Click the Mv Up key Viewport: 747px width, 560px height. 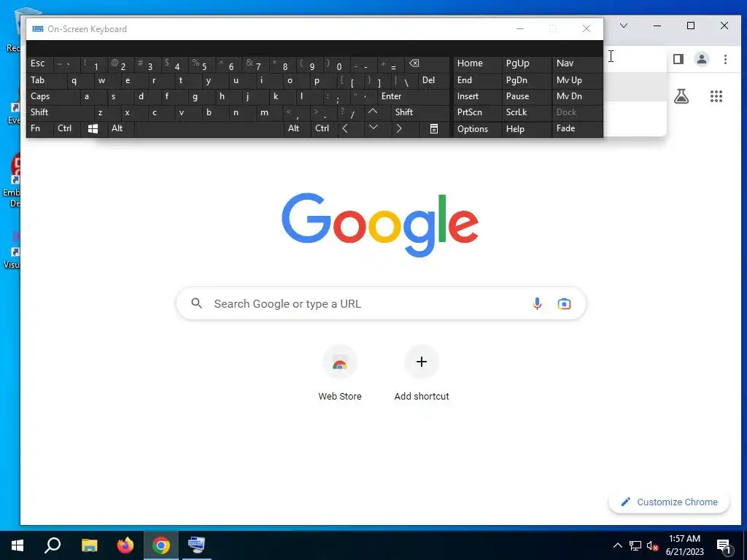[x=578, y=80]
